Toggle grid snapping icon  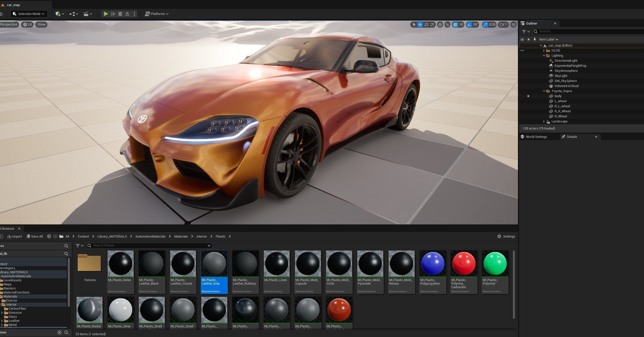(x=455, y=25)
